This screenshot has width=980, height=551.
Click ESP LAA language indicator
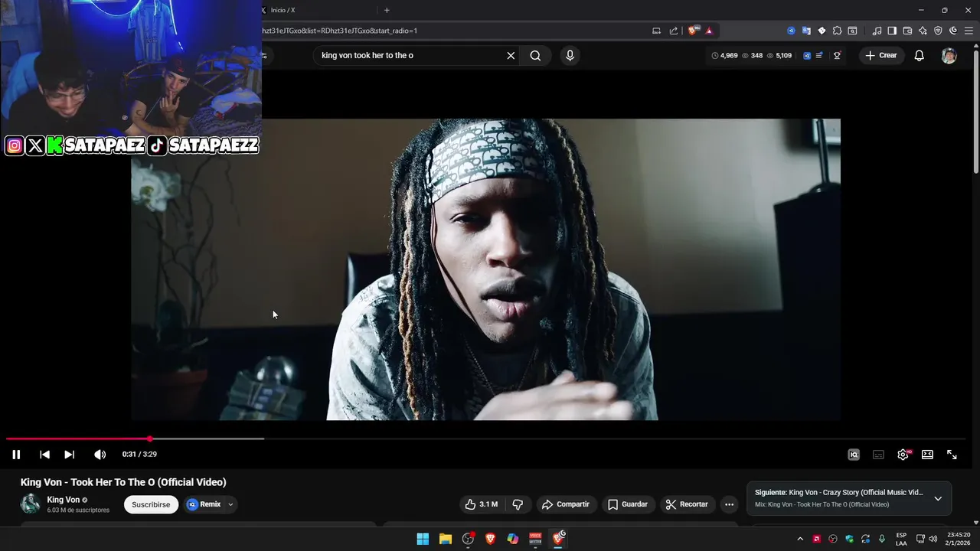pos(901,539)
